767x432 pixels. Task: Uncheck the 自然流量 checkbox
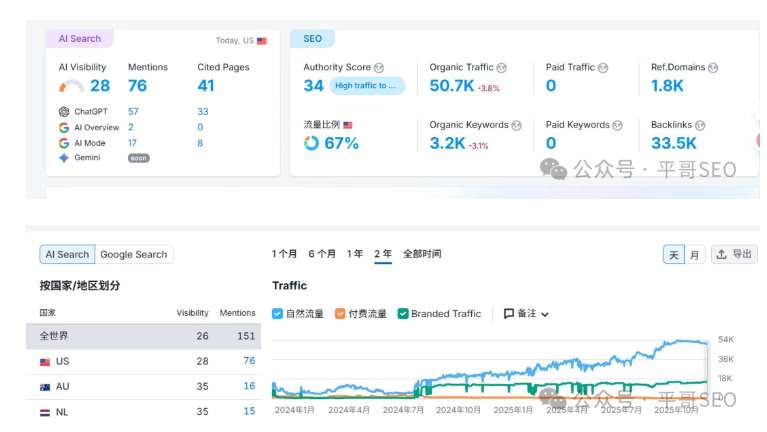pyautogui.click(x=278, y=314)
